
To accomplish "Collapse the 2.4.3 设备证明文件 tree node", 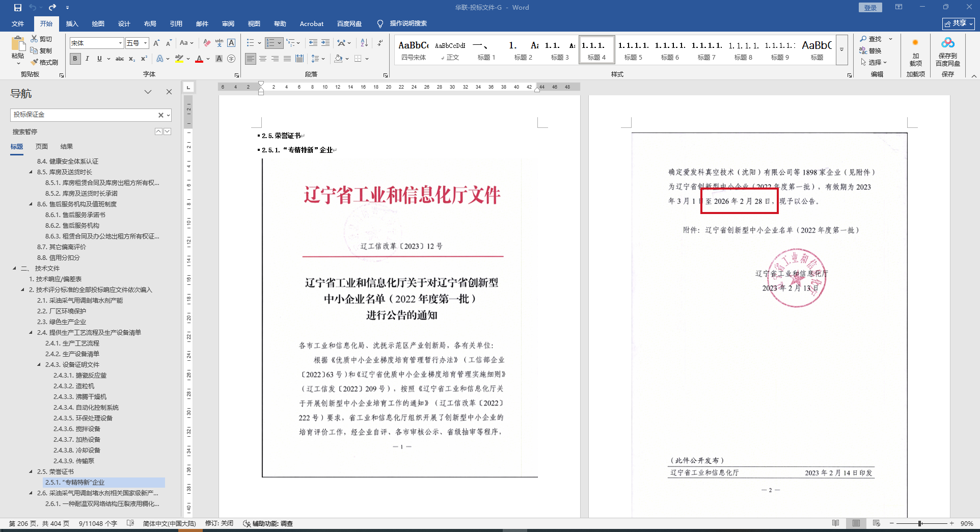I will coord(39,365).
